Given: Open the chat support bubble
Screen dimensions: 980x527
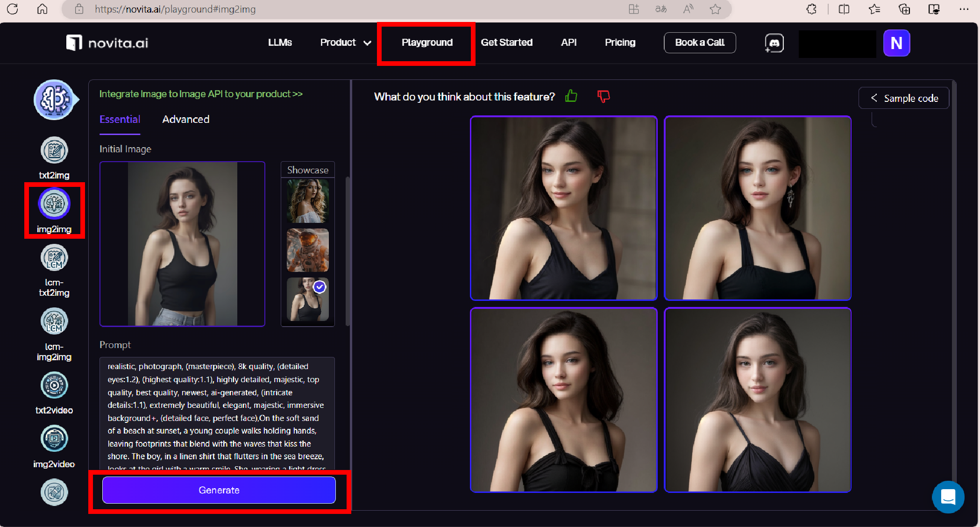Looking at the screenshot, I should point(948,497).
